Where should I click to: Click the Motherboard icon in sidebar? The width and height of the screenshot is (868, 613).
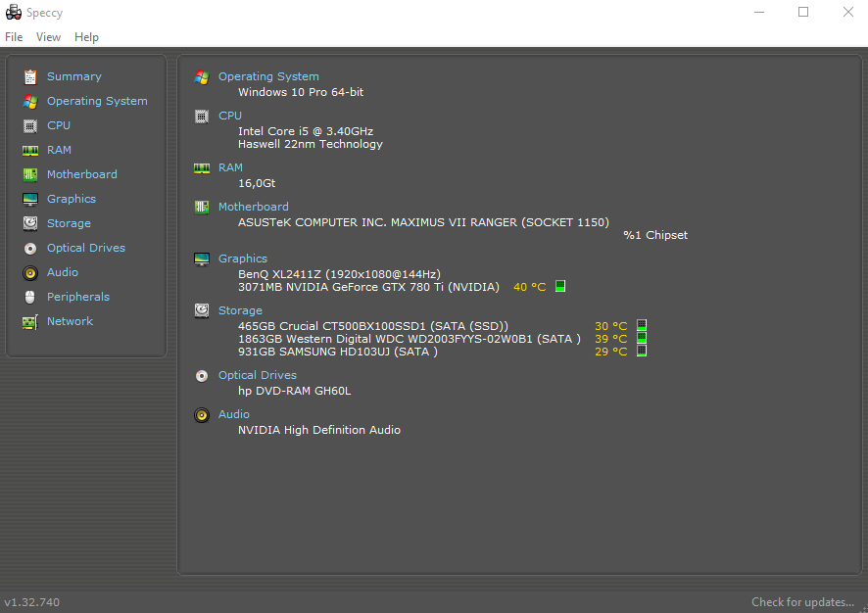click(30, 175)
